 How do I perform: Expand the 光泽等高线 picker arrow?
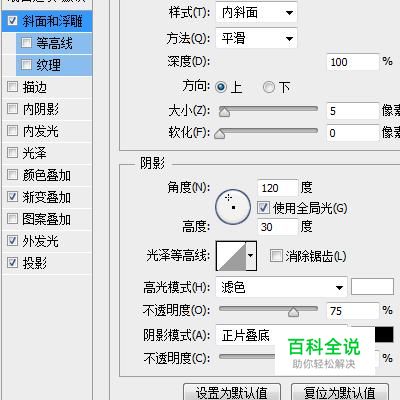click(251, 256)
